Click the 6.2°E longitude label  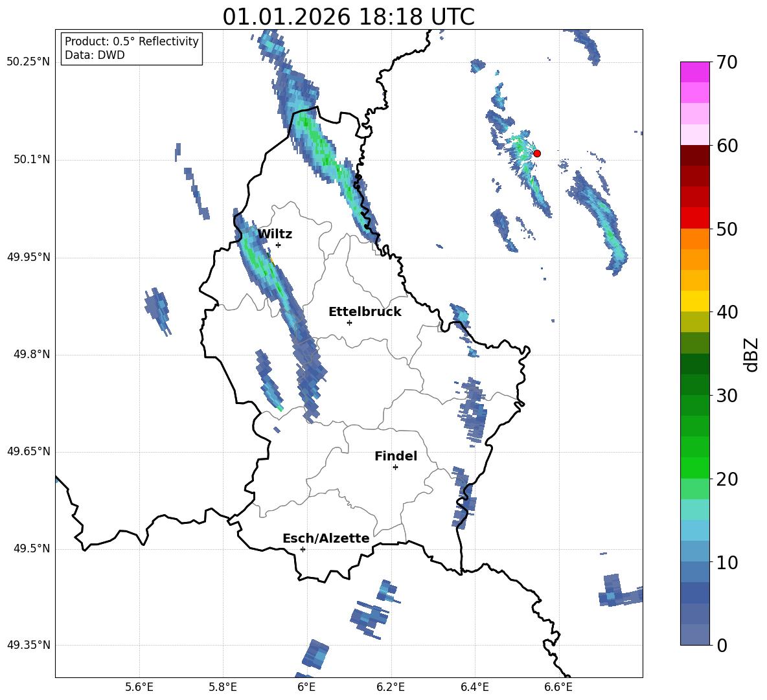pyautogui.click(x=391, y=688)
